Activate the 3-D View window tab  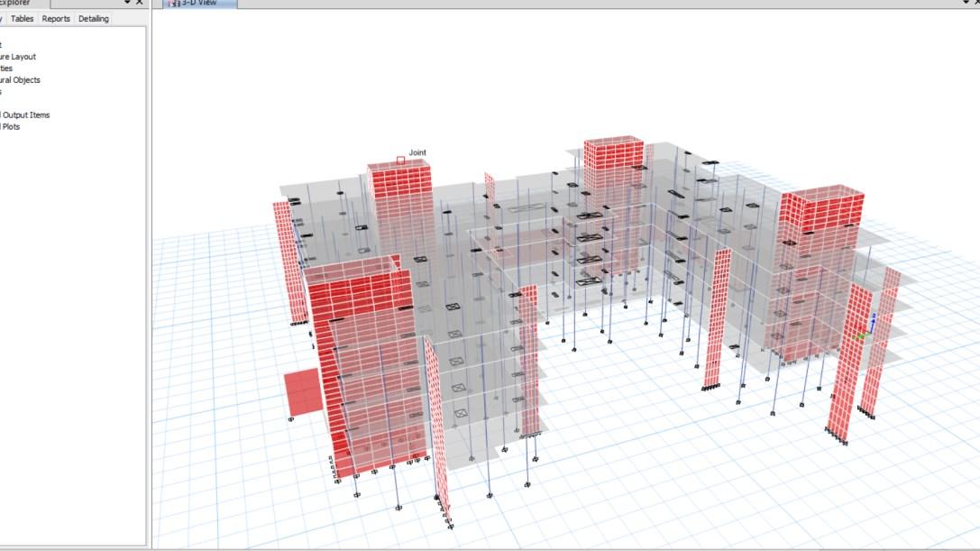click(199, 3)
